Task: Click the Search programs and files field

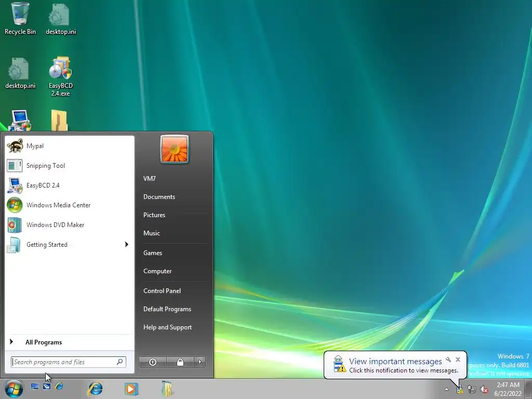Action: pos(69,362)
